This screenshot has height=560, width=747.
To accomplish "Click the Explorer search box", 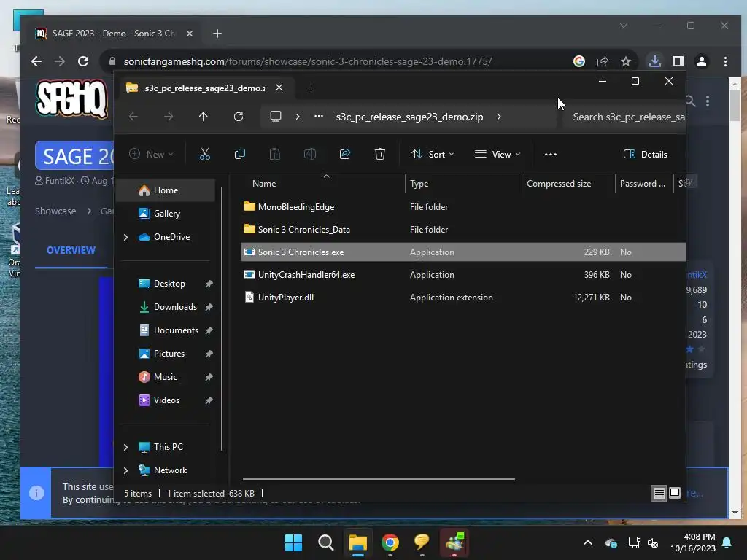I will pyautogui.click(x=624, y=117).
